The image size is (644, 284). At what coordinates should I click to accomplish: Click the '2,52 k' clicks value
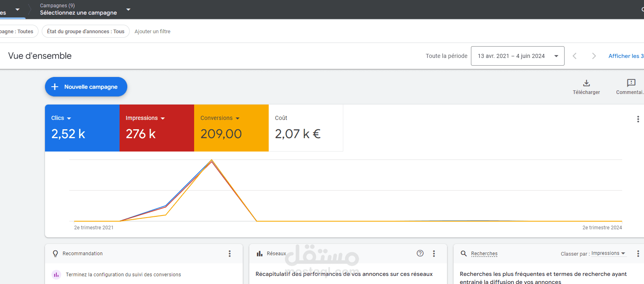pyautogui.click(x=68, y=134)
